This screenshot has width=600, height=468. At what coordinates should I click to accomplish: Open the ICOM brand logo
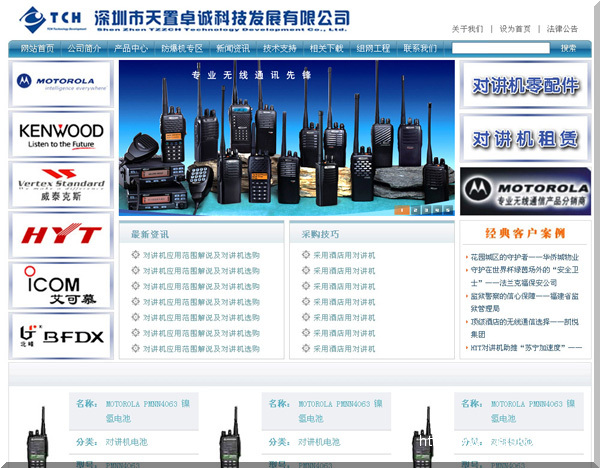pos(63,286)
